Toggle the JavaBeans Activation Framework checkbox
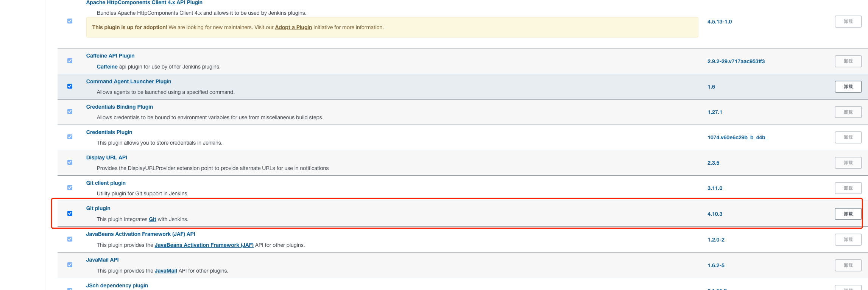Screen dimensions: 868x290 coord(70,239)
